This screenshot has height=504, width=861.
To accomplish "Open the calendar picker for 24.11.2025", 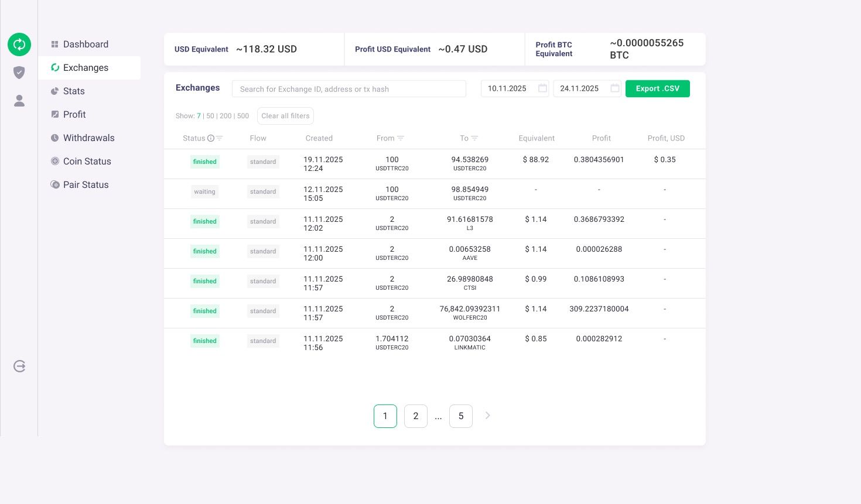I will coord(614,88).
